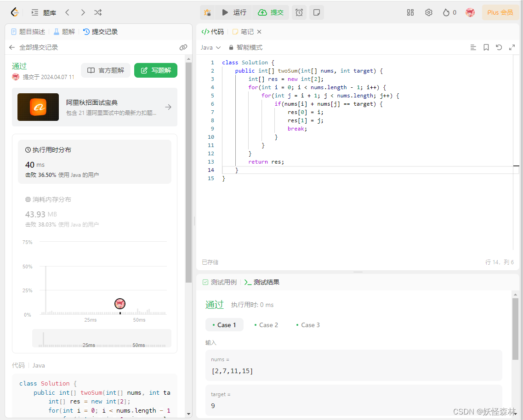The height and width of the screenshot is (420, 523).
Task: Click 43.93 MB memory value
Action: click(x=41, y=214)
